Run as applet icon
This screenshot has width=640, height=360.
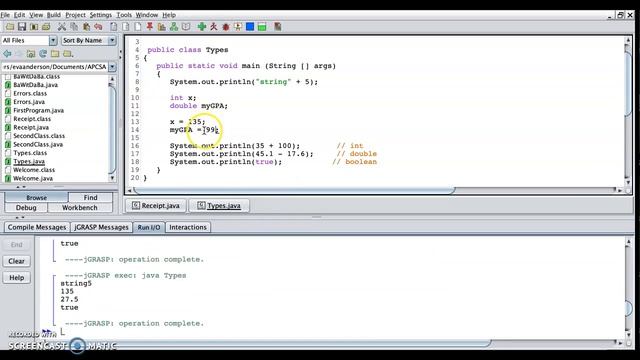pos(238,27)
